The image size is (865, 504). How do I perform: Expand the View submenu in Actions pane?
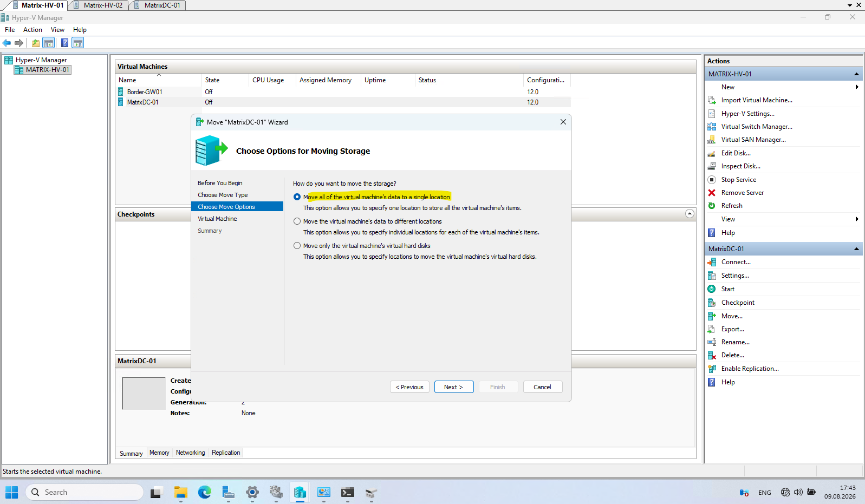(857, 219)
